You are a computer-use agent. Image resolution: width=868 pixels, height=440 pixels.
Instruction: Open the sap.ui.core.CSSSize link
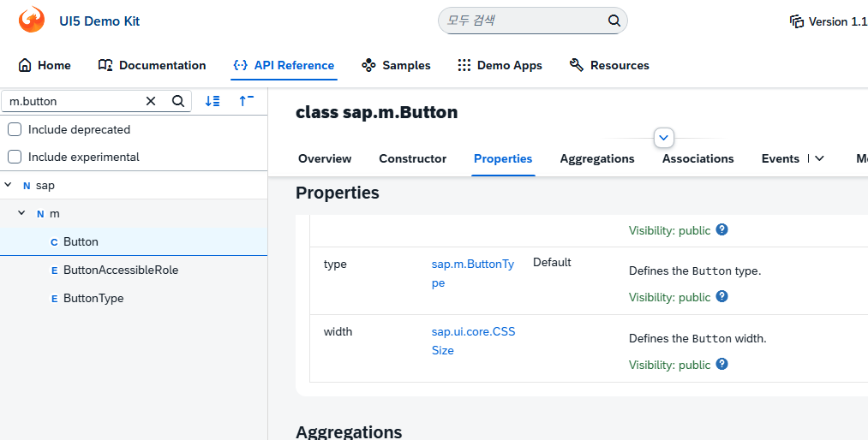473,341
